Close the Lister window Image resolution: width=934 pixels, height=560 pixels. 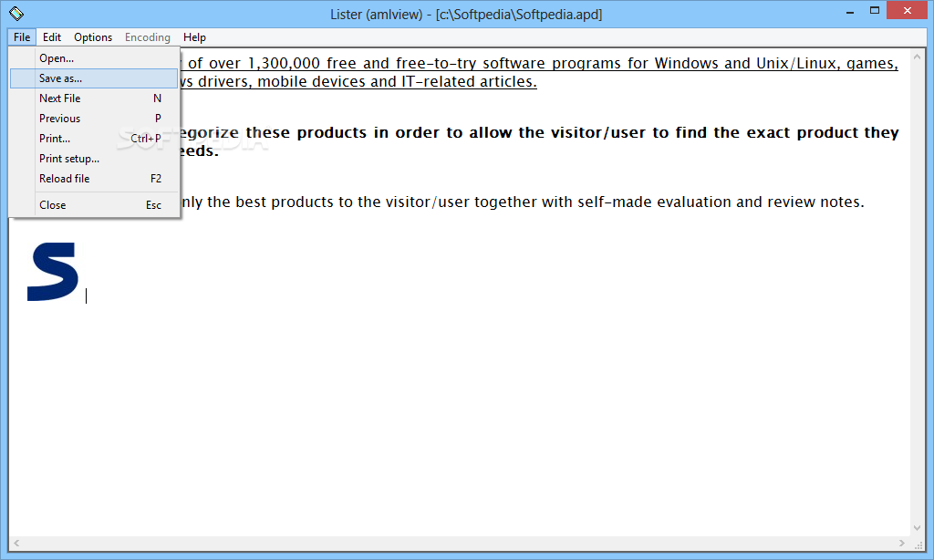click(908, 11)
